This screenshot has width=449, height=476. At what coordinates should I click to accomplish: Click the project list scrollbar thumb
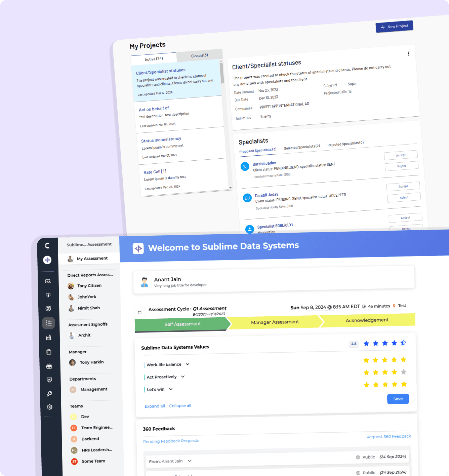[x=221, y=73]
